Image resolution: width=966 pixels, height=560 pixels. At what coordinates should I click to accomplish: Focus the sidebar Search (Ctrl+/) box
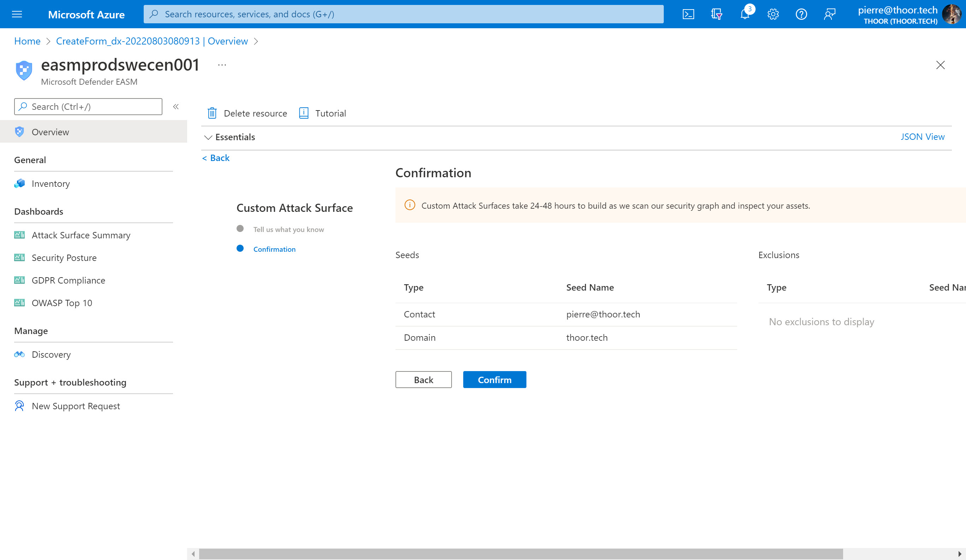pyautogui.click(x=88, y=107)
